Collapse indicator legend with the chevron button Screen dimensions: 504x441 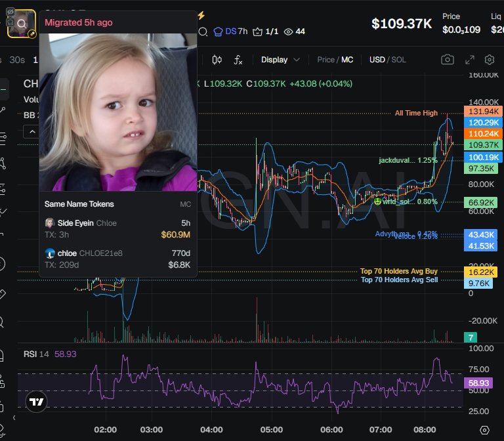pyautogui.click(x=31, y=132)
